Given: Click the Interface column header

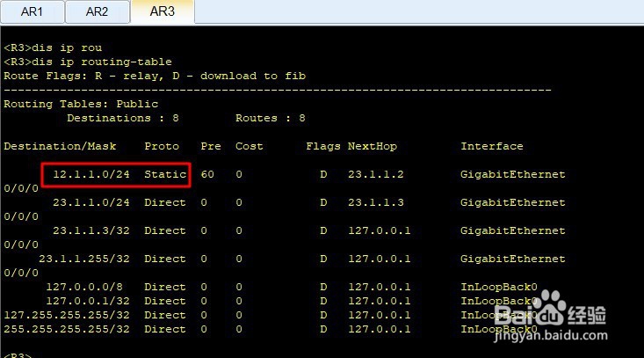Looking at the screenshot, I should click(x=491, y=146).
